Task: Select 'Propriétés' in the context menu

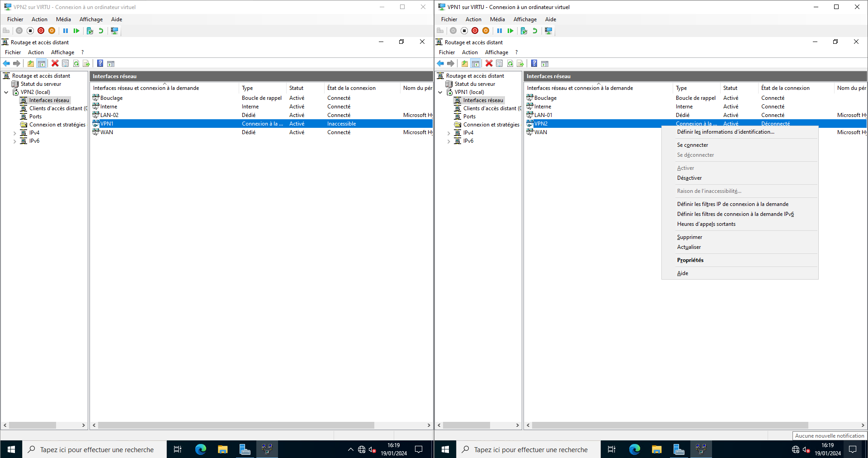Action: 690,260
